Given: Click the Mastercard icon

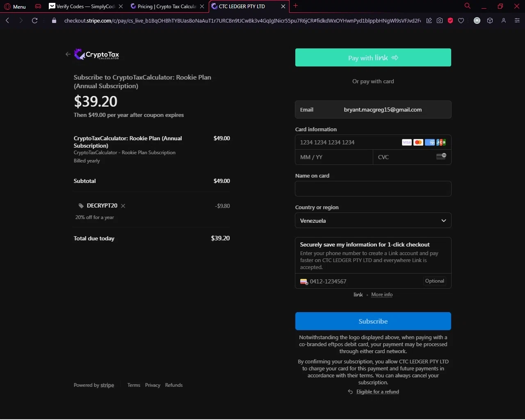Looking at the screenshot, I should 418,142.
